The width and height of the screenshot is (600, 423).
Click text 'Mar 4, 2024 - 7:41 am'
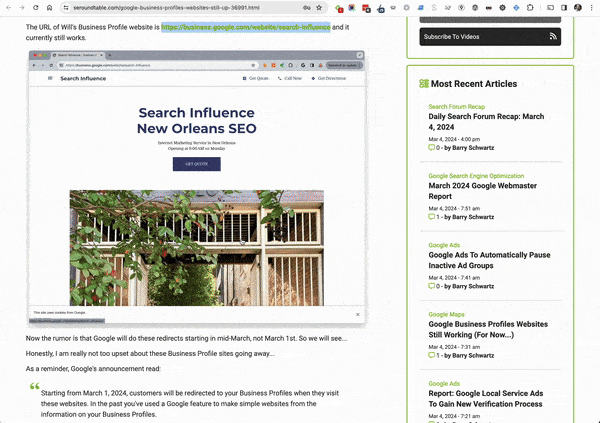(454, 278)
